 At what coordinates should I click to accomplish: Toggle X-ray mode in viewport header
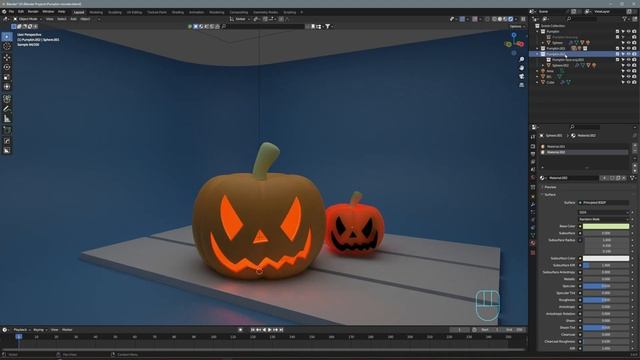tap(487, 19)
